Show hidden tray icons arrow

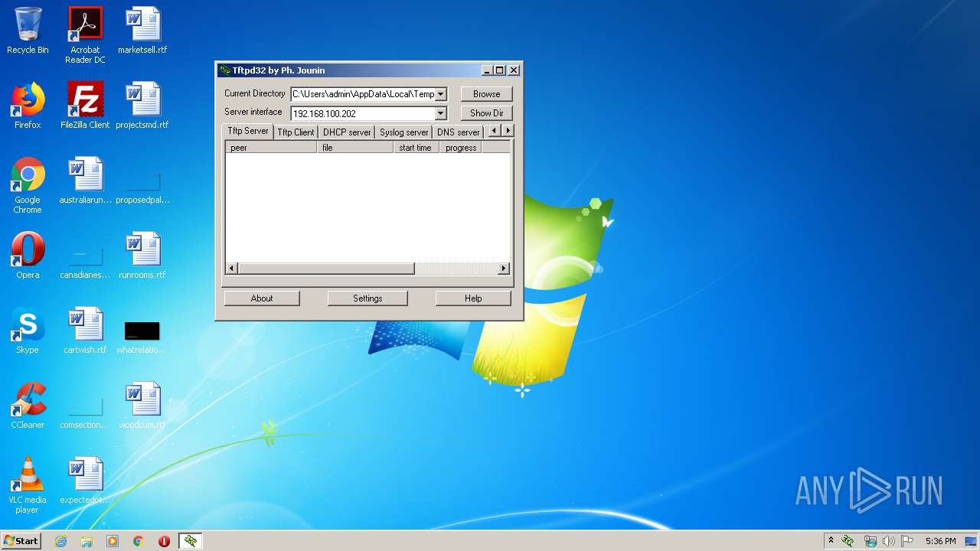831,541
